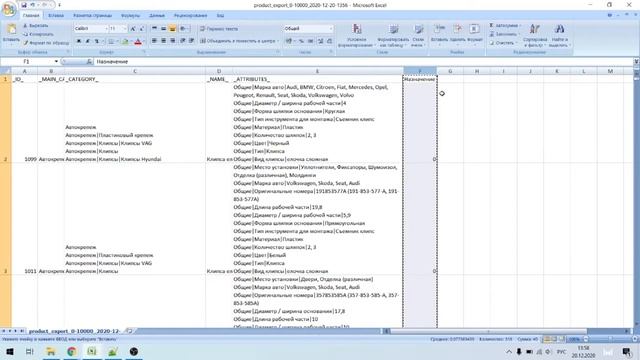Image resolution: width=640 pixels, height=360 pixels.
Task: Cut selection with Вырезать
Action: pos(35,25)
